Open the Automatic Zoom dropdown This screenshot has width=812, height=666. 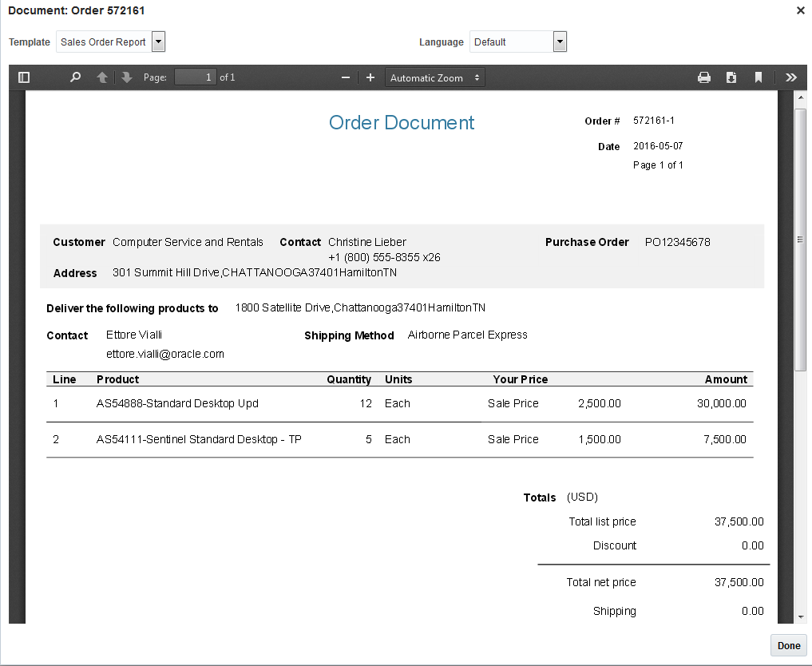pos(435,77)
